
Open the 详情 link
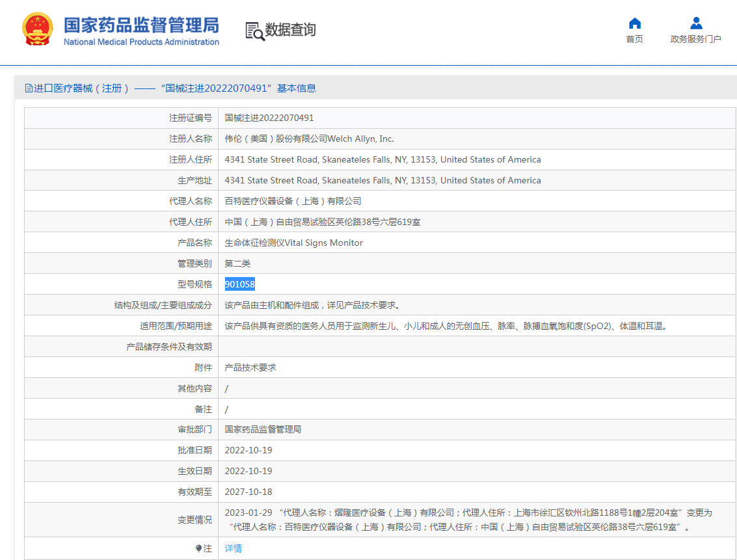coord(233,548)
